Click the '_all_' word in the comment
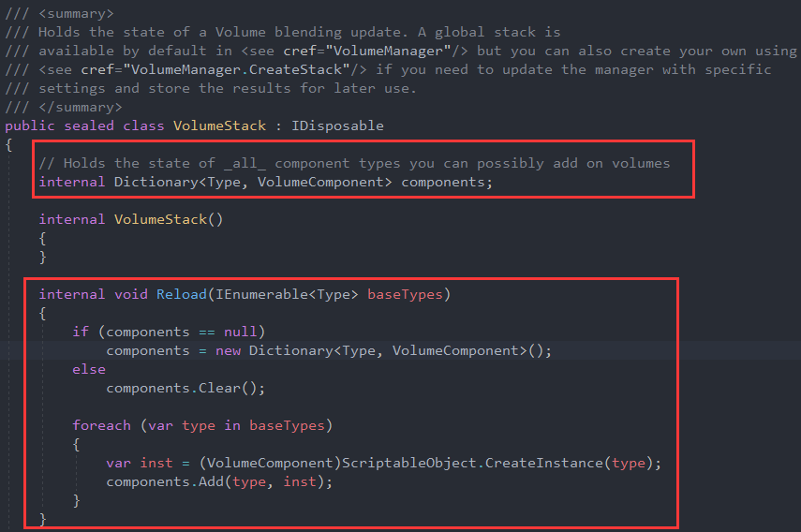801x532 pixels. (x=245, y=163)
